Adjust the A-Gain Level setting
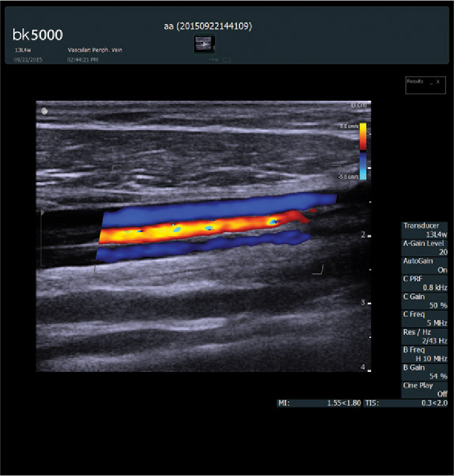Viewport: 454px width, 476px height. coord(425,247)
